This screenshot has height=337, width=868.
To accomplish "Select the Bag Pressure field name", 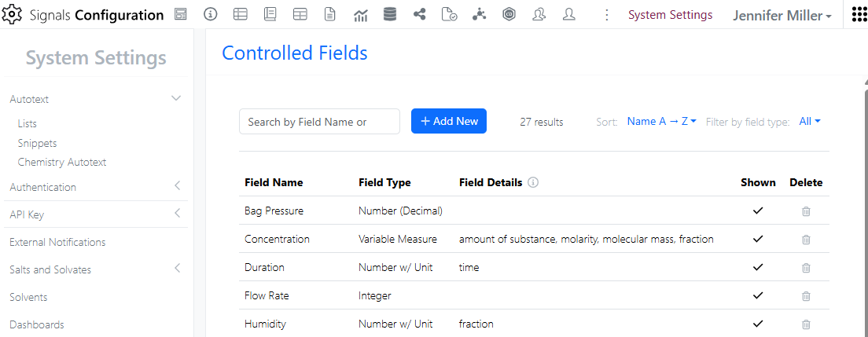I will click(274, 211).
